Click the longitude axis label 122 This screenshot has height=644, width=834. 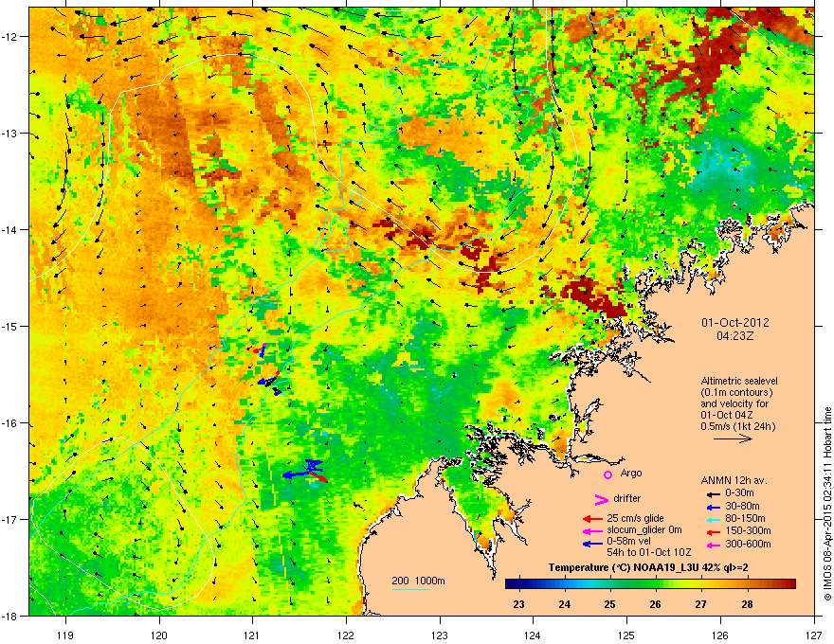[x=346, y=635]
